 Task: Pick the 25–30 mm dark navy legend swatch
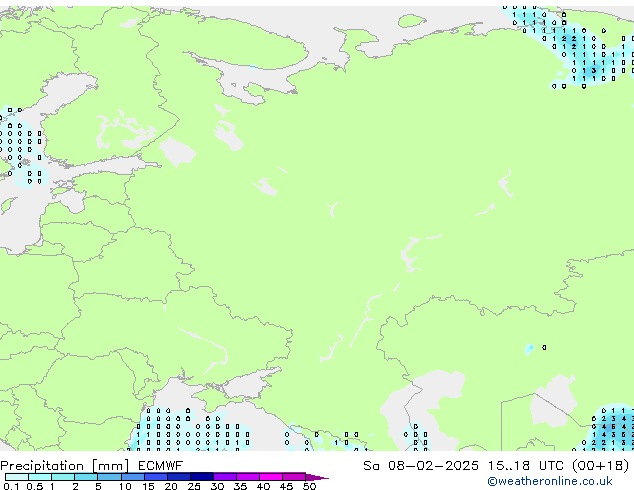(202, 477)
